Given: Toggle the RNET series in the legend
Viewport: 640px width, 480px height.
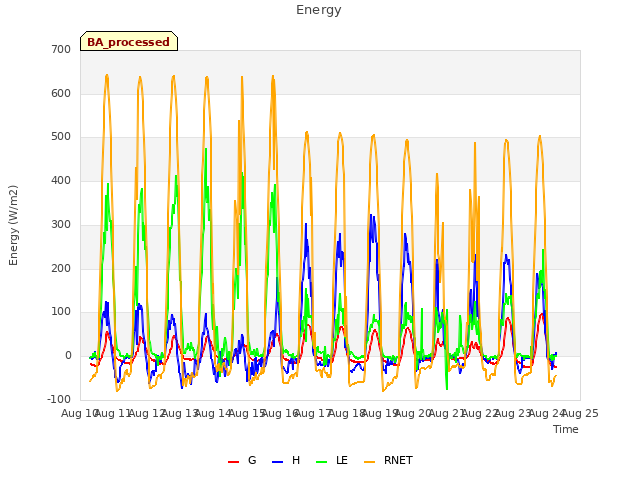Looking at the screenshot, I should (x=388, y=460).
